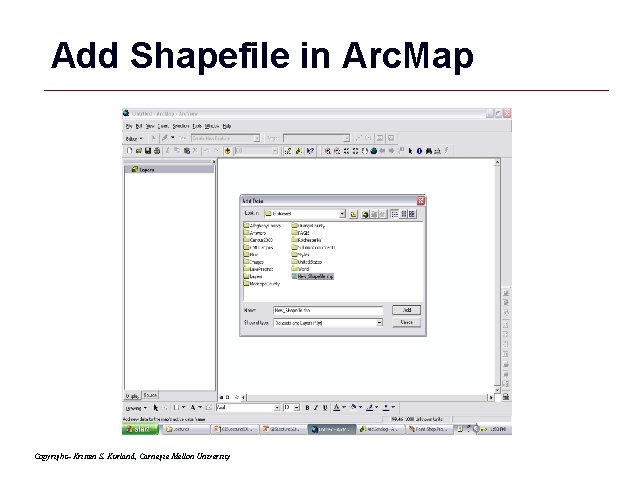This screenshot has width=640, height=480.
Task: Click the map's horizontal scrollbar
Action: 368,397
